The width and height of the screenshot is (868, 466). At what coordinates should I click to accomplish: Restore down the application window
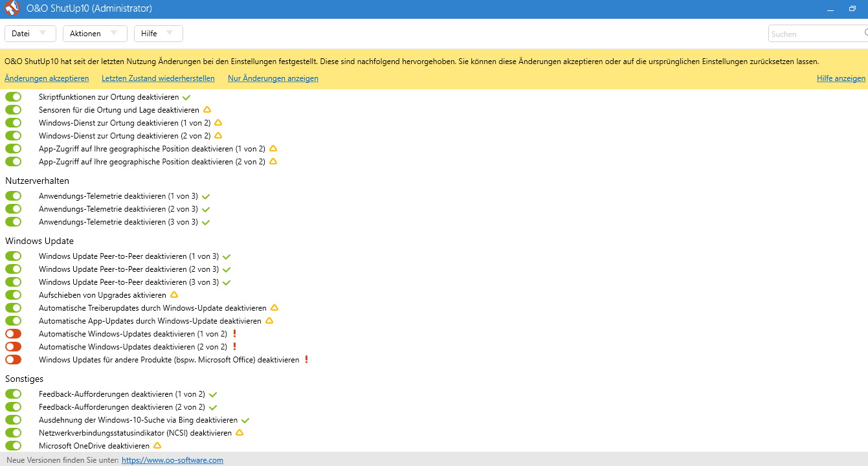coord(852,9)
